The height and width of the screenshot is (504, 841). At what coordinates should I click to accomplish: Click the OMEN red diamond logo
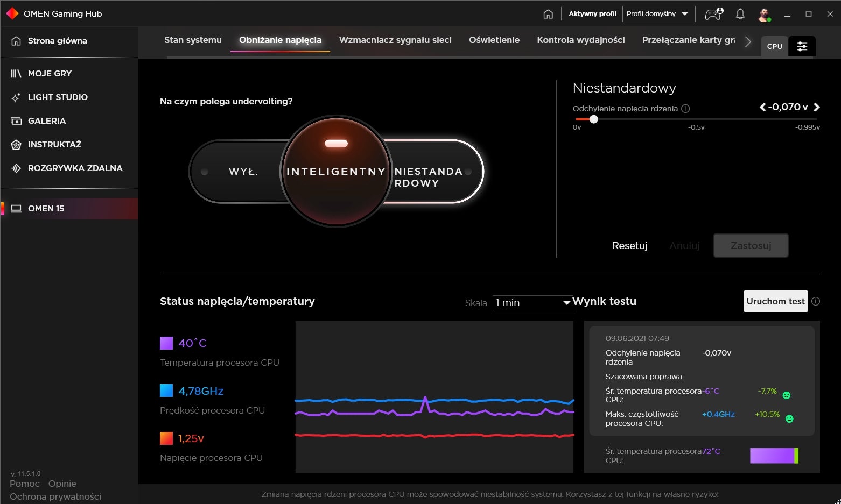click(x=12, y=13)
